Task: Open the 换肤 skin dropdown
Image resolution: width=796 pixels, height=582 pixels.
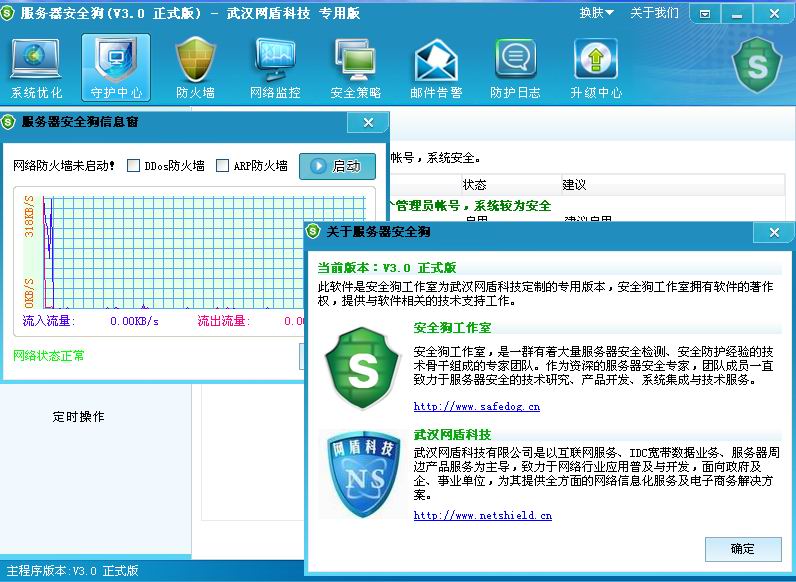Action: (x=596, y=12)
